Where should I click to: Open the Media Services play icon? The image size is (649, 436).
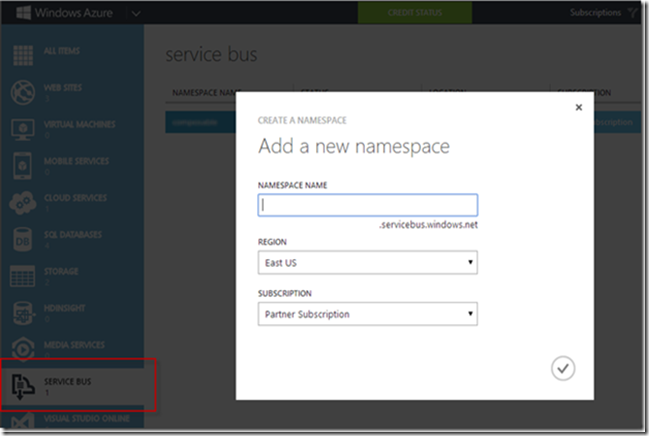click(x=23, y=349)
